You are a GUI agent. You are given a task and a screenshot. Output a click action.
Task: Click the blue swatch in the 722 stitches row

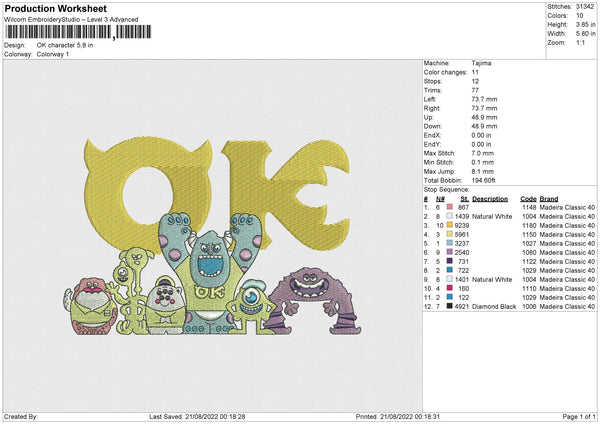tap(449, 270)
